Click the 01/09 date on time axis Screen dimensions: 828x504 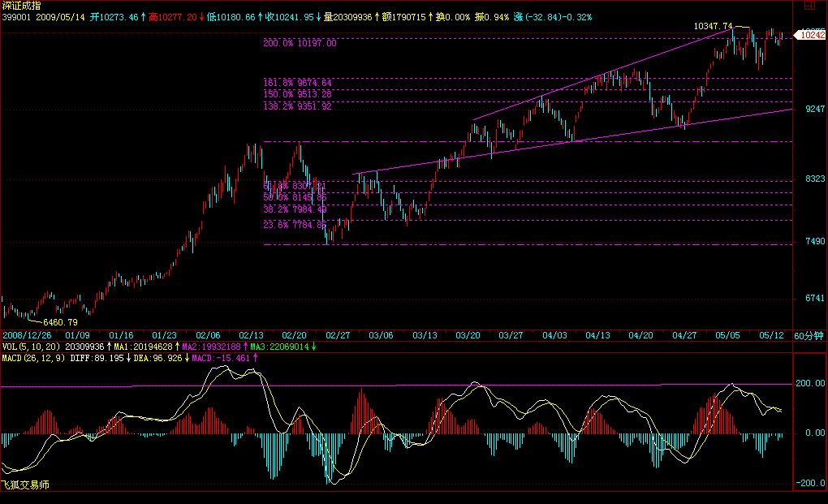77,336
